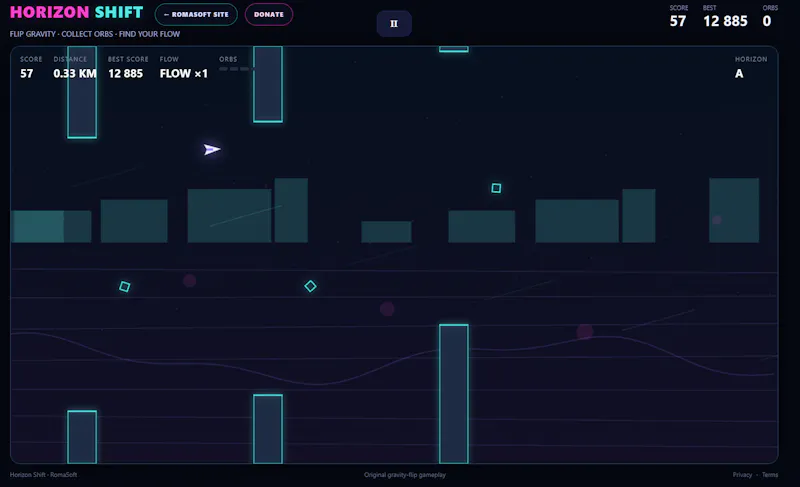Click the diamond-shaped orb
800x487 pixels.
[310, 286]
